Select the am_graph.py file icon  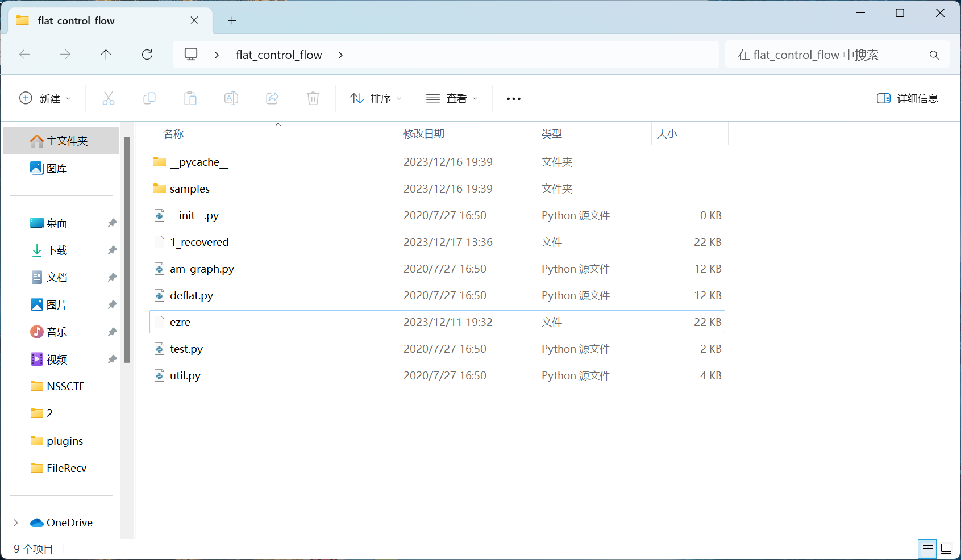(160, 269)
